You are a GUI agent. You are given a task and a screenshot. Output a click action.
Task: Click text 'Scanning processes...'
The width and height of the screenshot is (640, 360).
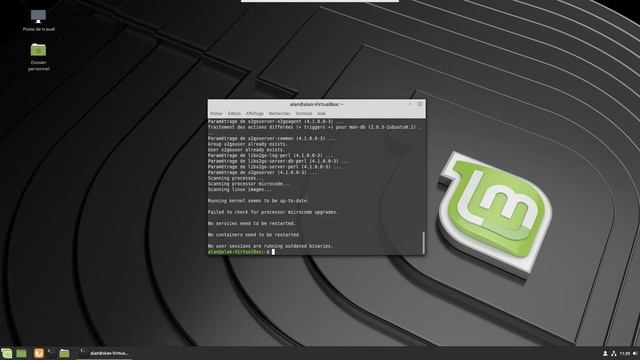236,178
